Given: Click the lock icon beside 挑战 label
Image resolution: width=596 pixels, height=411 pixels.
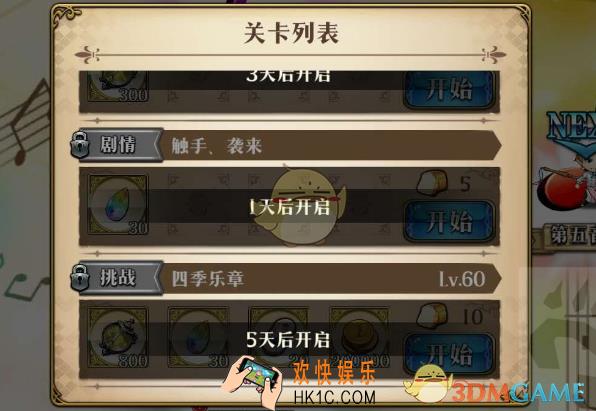Looking at the screenshot, I should [80, 278].
